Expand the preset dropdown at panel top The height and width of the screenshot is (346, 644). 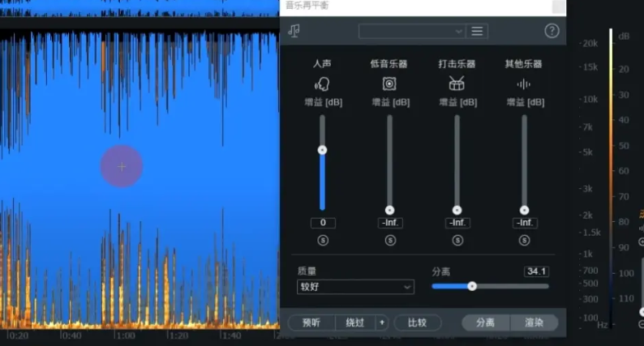[412, 31]
